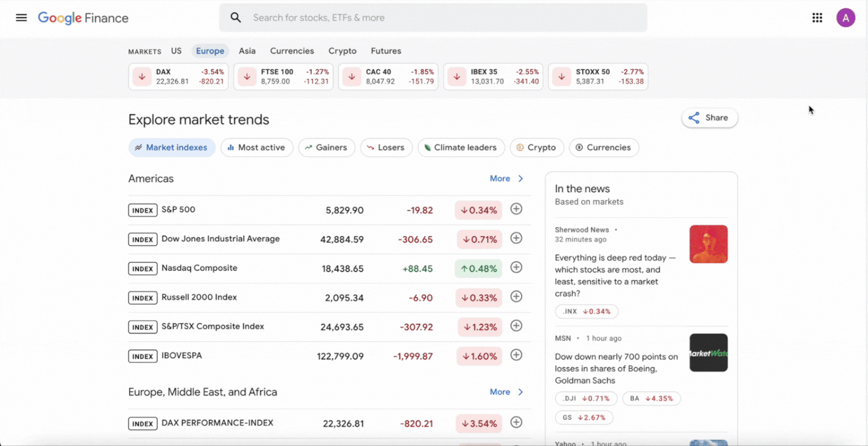868x446 pixels.
Task: Select the Market indexes filter chip
Action: pos(172,148)
